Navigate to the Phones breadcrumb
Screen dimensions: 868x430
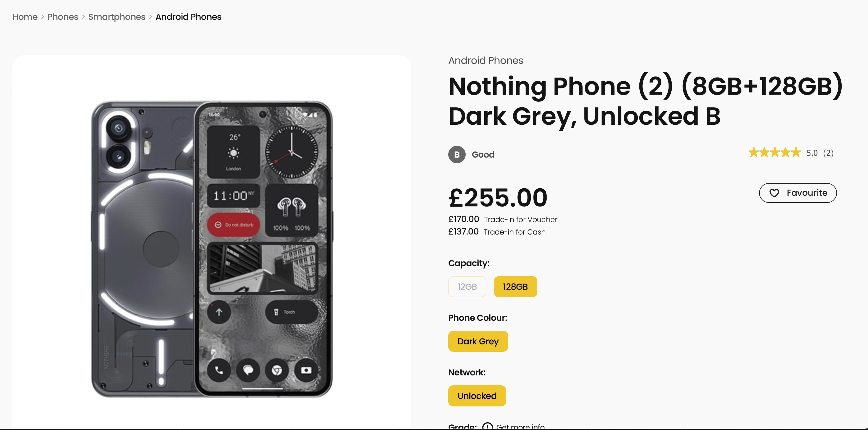pyautogui.click(x=63, y=17)
